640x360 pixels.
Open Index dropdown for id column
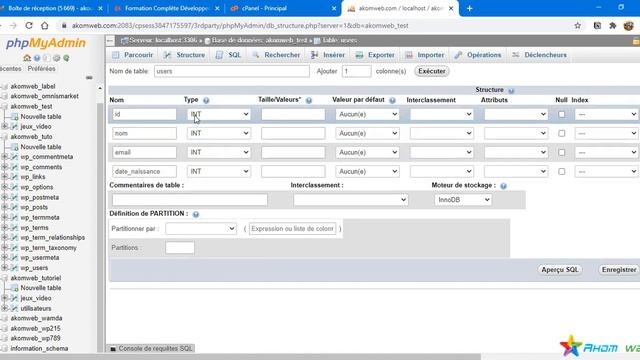click(606, 114)
